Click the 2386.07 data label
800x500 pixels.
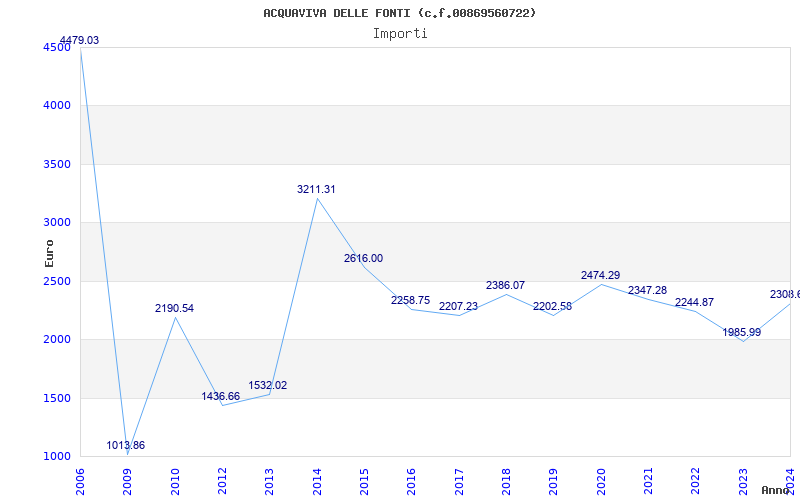(x=505, y=285)
